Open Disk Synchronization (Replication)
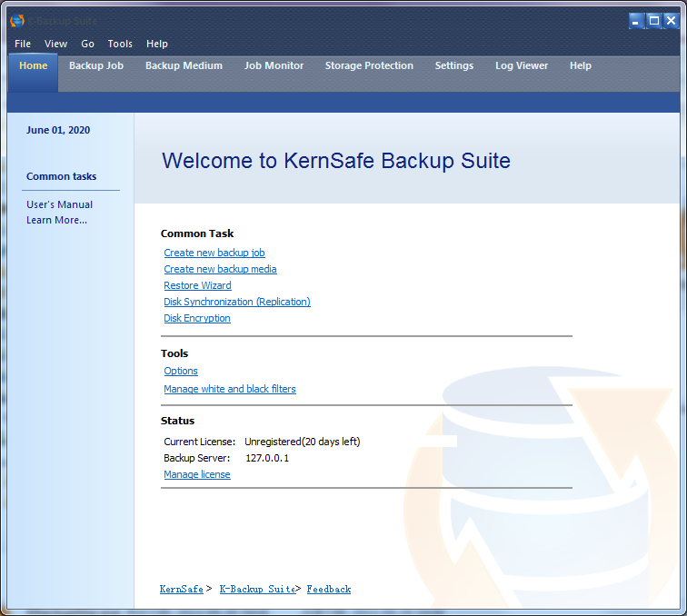687x616 pixels. tap(237, 302)
